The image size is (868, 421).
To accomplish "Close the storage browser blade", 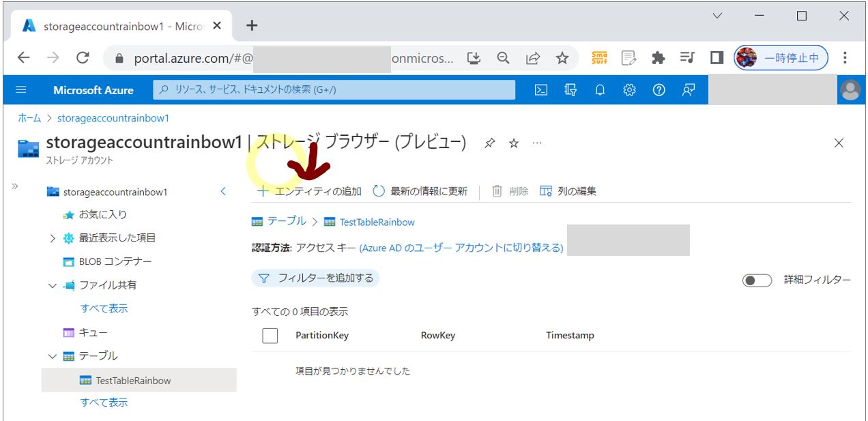I will [x=839, y=143].
